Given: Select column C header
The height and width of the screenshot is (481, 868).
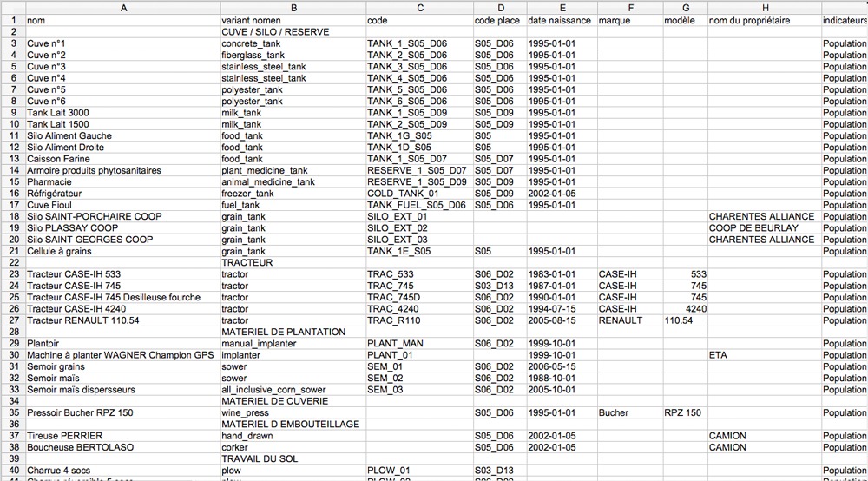Looking at the screenshot, I should point(419,8).
